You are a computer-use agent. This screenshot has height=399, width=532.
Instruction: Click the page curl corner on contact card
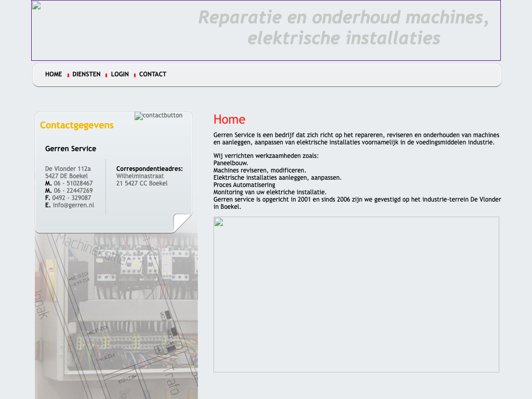(182, 223)
